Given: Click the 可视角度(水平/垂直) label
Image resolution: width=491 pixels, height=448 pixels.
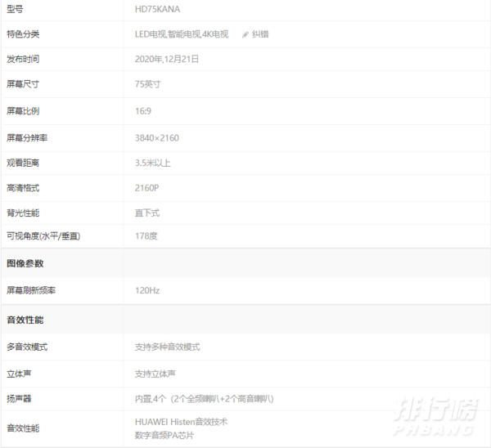Looking at the screenshot, I should tap(43, 236).
